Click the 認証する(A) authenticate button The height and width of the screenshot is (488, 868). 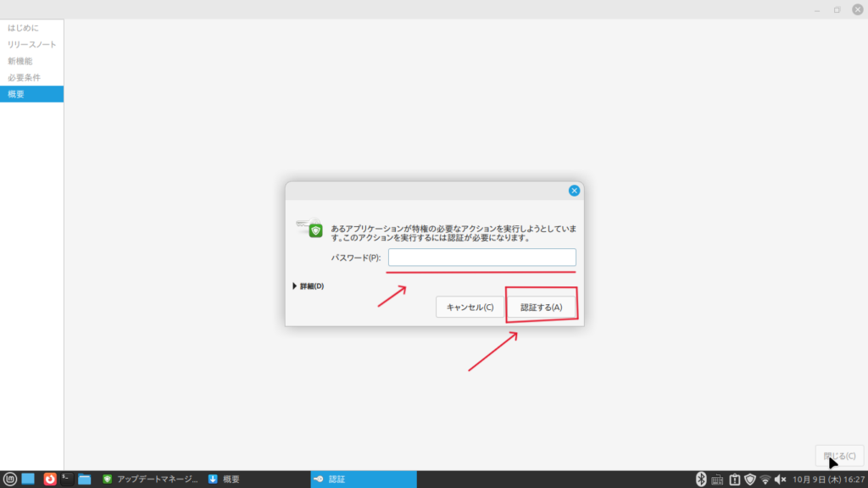[541, 307]
